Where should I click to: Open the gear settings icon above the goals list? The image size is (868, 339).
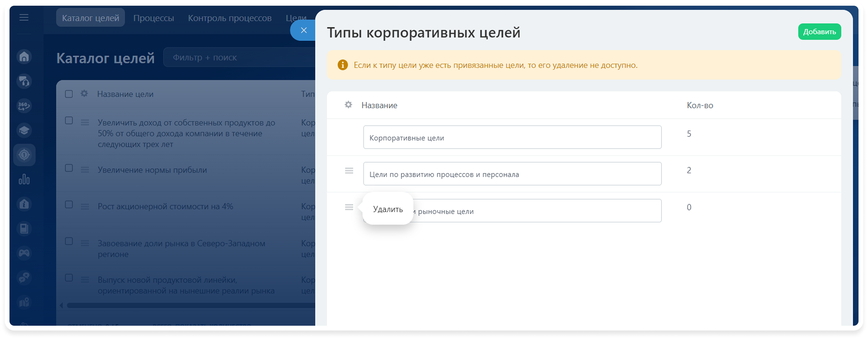(x=84, y=94)
